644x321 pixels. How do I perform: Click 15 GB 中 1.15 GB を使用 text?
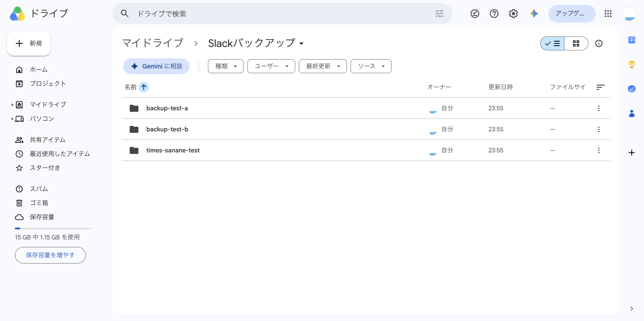(x=47, y=237)
